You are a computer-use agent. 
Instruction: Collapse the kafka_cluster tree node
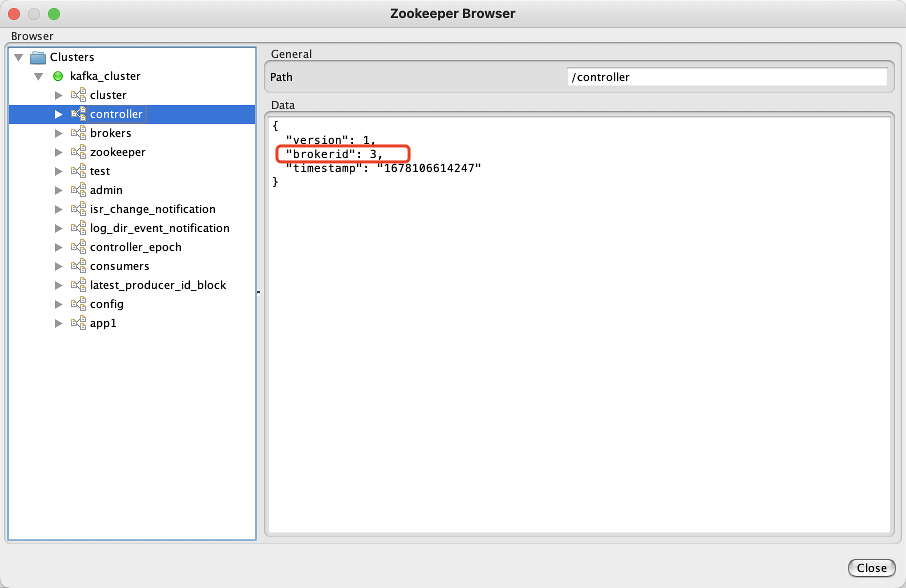[38, 76]
